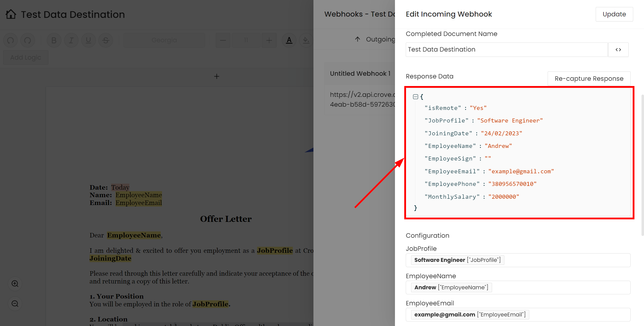
Task: Click the "EmployeeSign" key in the JSON
Action: point(450,158)
